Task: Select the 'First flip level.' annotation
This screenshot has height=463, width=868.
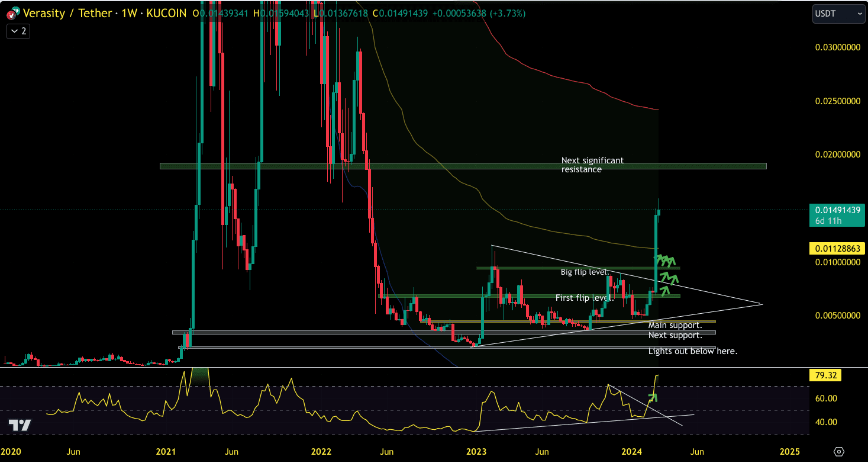Action: point(585,298)
